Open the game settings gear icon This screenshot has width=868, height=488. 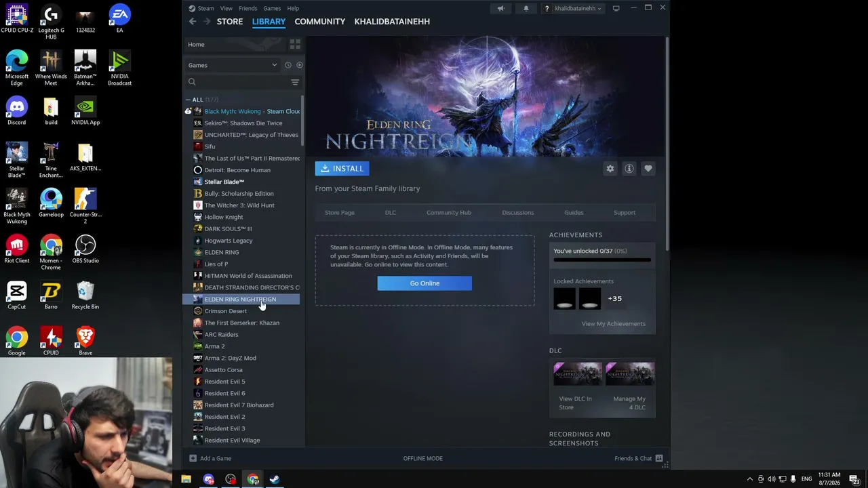point(610,169)
